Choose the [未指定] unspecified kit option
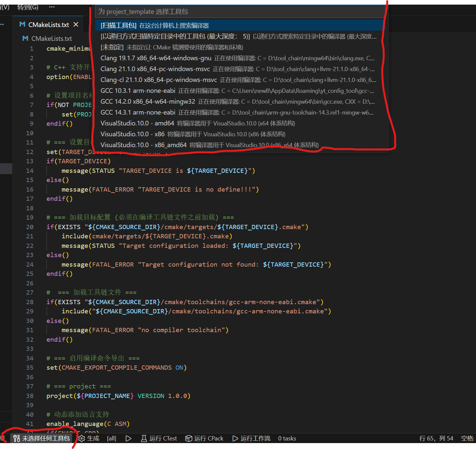The width and height of the screenshot is (476, 449). 172,47
